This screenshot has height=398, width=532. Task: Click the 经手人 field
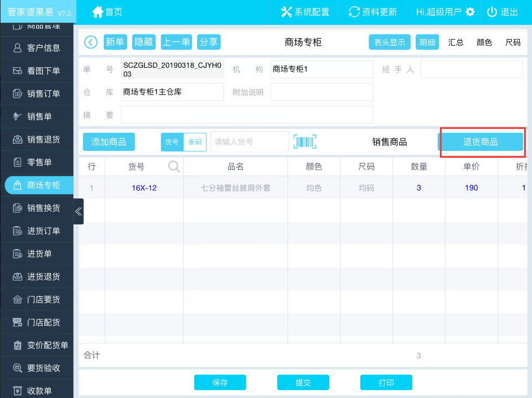[471, 69]
